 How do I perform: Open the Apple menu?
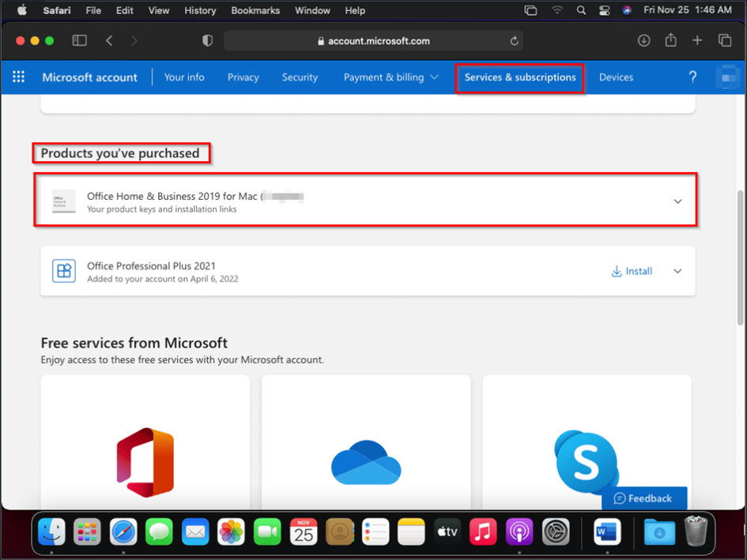[22, 10]
